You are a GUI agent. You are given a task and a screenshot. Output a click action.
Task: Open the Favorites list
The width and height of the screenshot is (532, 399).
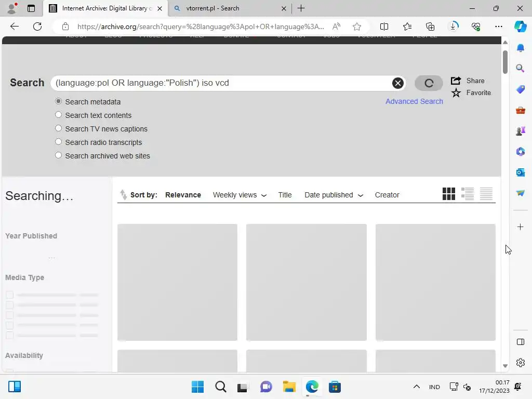click(x=407, y=26)
